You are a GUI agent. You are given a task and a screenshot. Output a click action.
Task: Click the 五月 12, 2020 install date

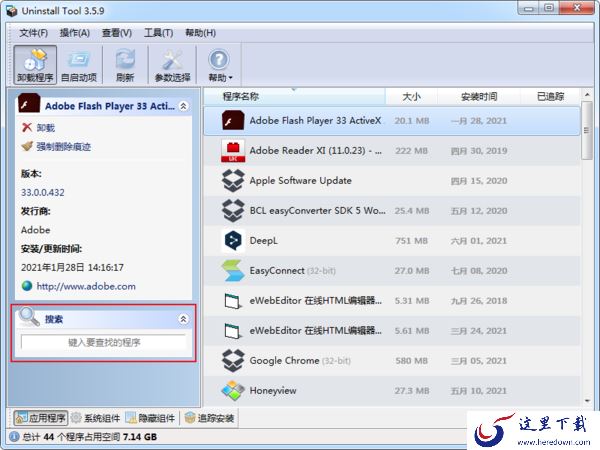tap(479, 210)
